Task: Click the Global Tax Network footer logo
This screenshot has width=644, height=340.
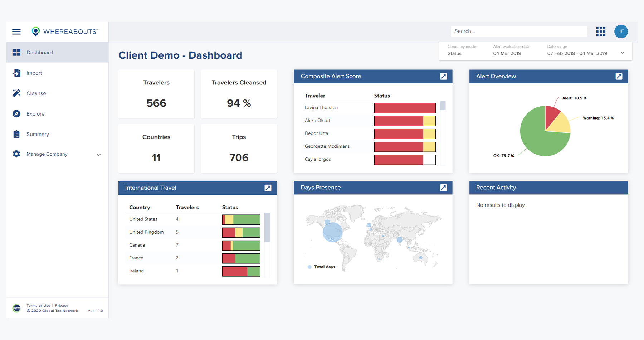Action: point(16,308)
